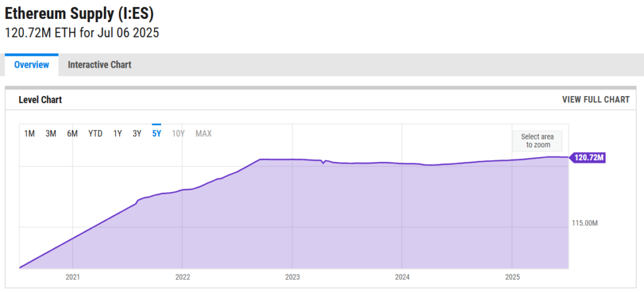Click the 'Select area to zoom' box

pyautogui.click(x=537, y=141)
